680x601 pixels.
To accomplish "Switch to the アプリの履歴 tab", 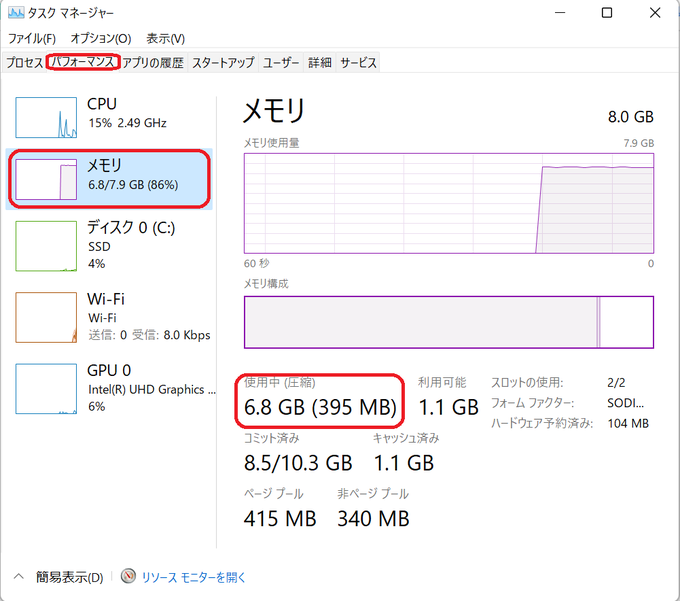I will click(153, 62).
